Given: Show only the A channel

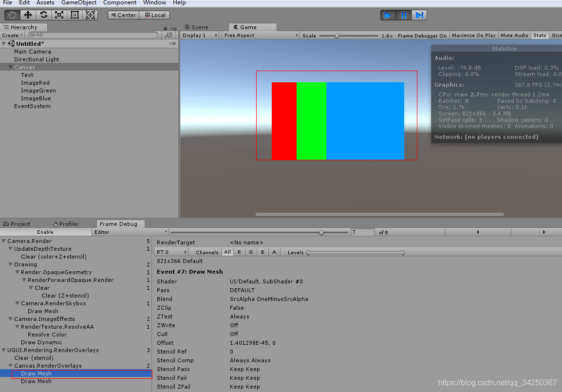Looking at the screenshot, I should (274, 252).
